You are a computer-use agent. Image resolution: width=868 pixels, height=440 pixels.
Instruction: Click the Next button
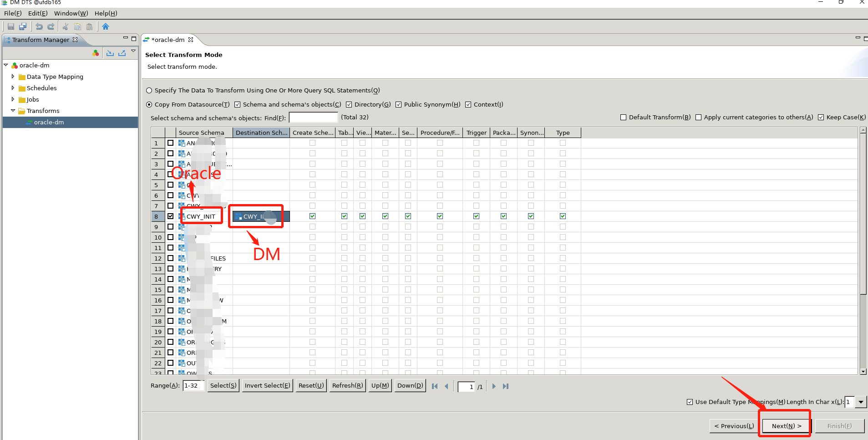(x=787, y=426)
